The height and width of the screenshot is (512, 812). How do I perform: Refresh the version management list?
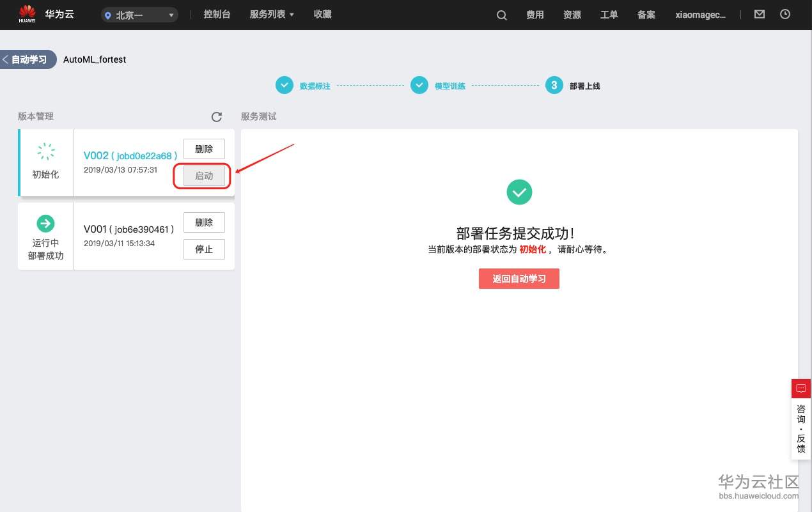point(217,117)
